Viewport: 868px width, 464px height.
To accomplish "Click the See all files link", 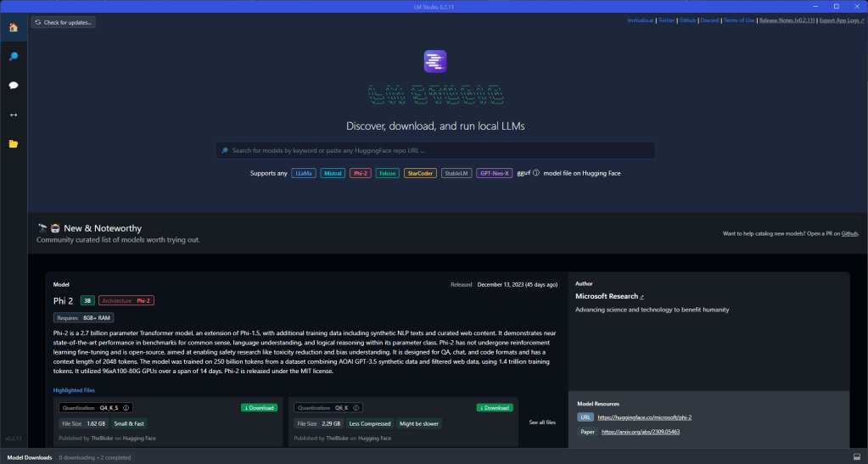I will coord(542,422).
